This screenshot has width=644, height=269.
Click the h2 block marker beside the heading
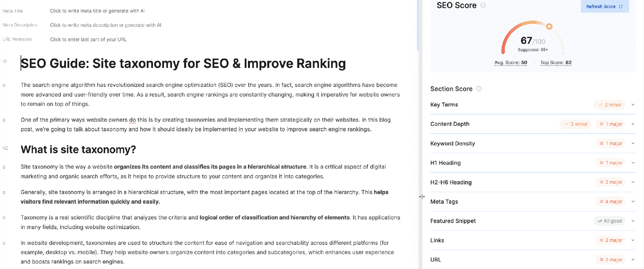pyautogui.click(x=5, y=148)
